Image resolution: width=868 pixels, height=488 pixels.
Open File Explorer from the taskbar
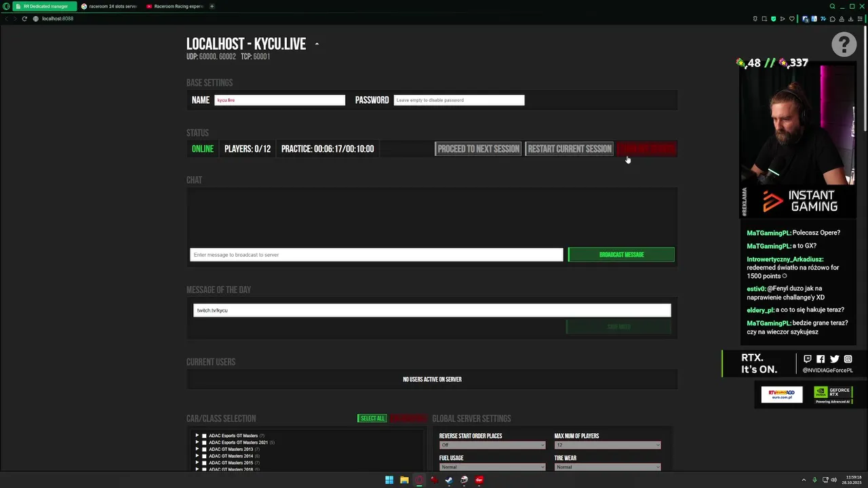[404, 480]
